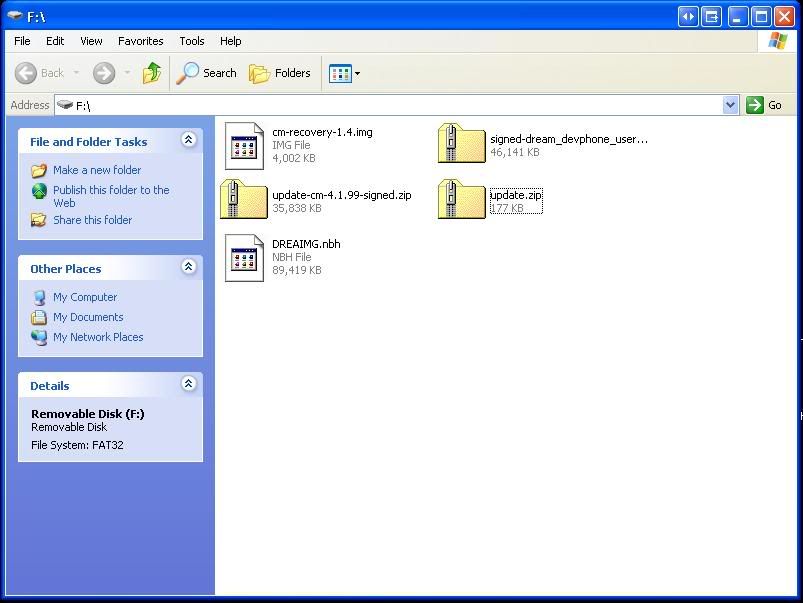
Task: Click update.zip file name label
Action: point(516,195)
